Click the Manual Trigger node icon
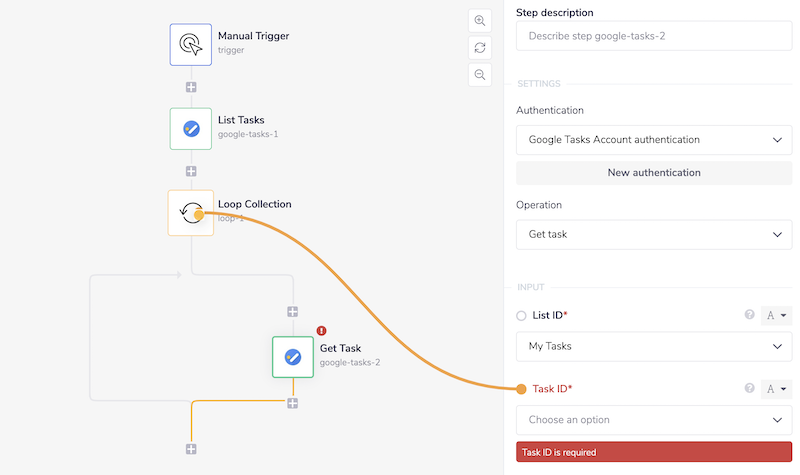 pyautogui.click(x=190, y=44)
